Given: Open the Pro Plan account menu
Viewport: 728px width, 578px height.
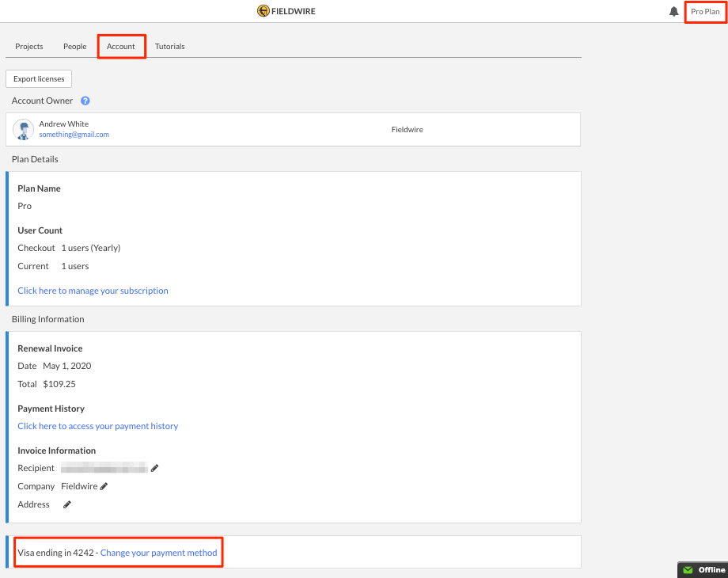Looking at the screenshot, I should (x=705, y=12).
